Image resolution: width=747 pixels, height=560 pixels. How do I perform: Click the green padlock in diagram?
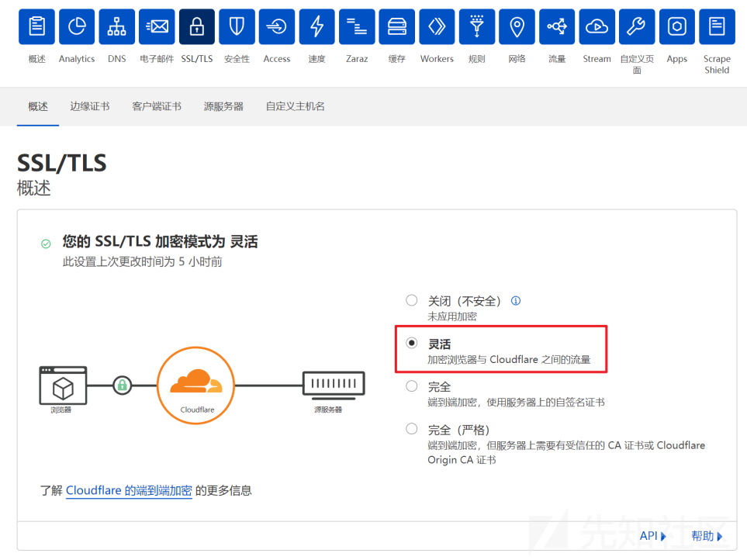click(x=122, y=385)
